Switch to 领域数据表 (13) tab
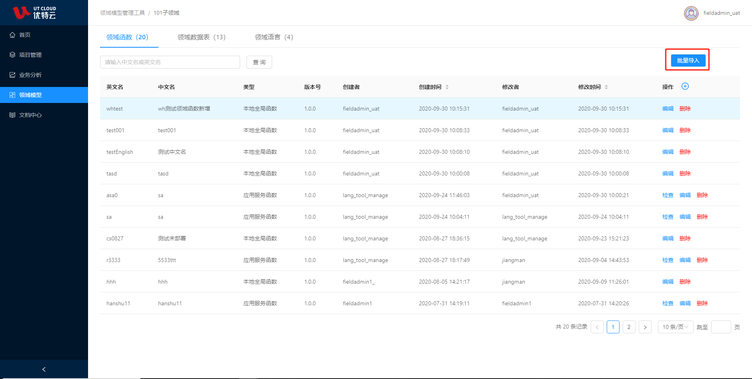752x379 pixels. pos(201,37)
